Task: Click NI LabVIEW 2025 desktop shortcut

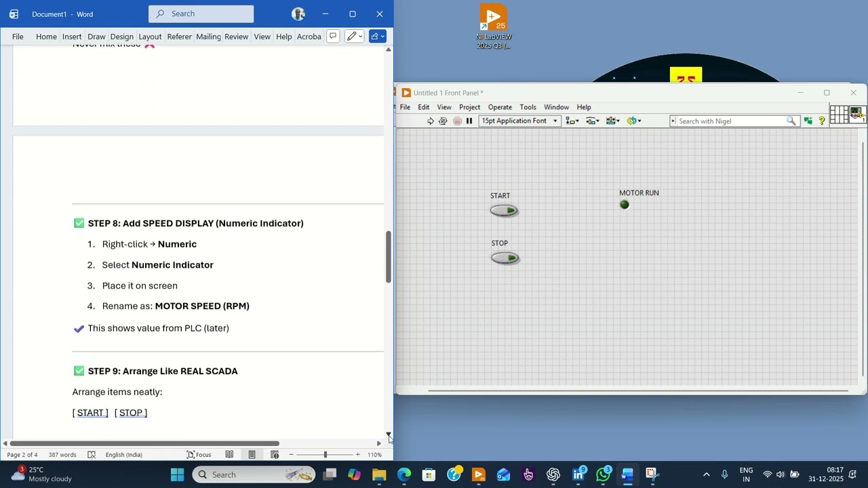Action: [x=494, y=27]
